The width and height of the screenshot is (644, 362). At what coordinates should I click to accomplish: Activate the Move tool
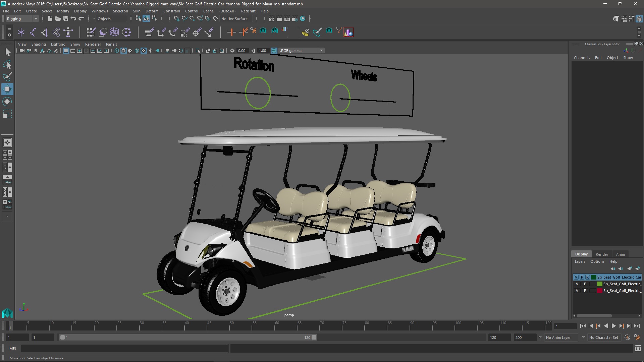tap(7, 89)
